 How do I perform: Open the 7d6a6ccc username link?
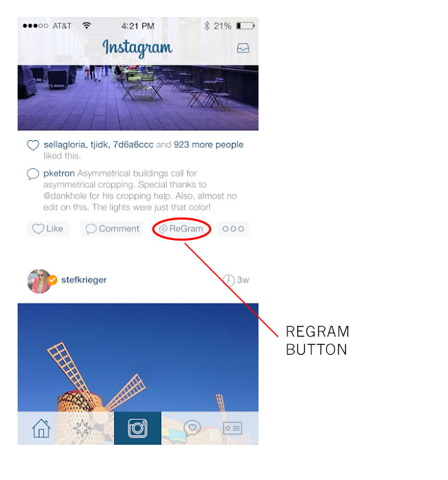pyautogui.click(x=133, y=144)
